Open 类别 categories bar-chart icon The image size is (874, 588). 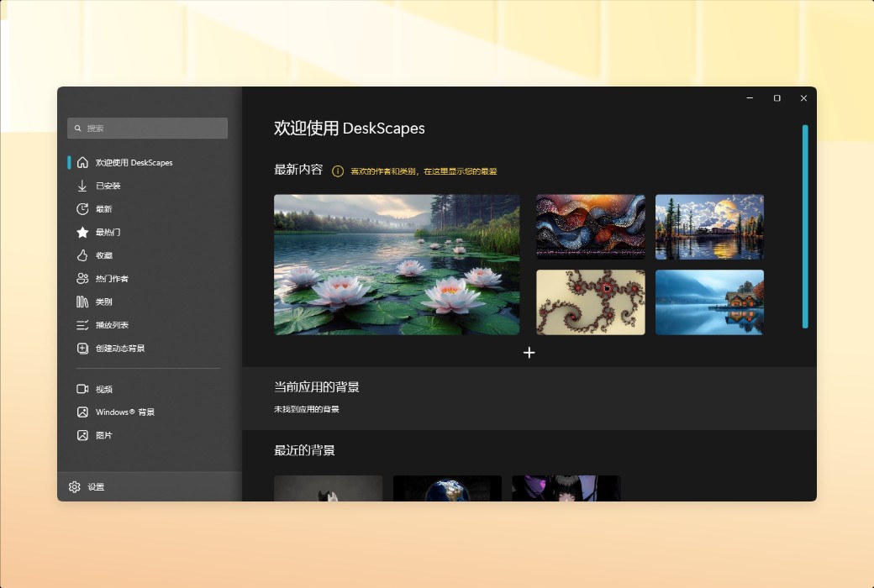pyautogui.click(x=82, y=302)
